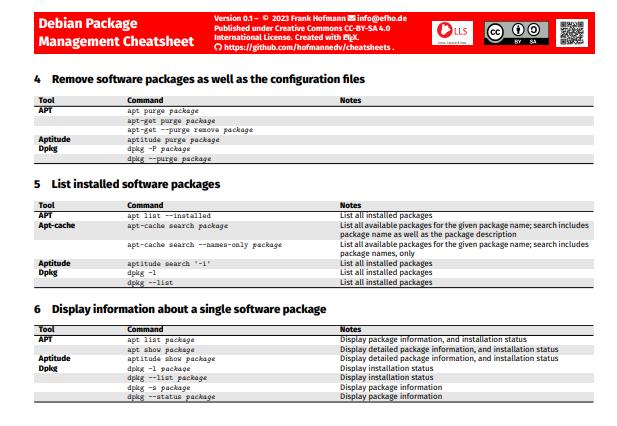Click the standalone 'dpkg --list' command
The image size is (617, 426).
pos(150,282)
